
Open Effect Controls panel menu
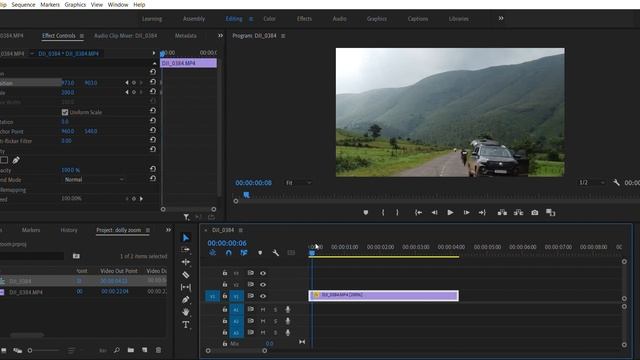point(82,36)
